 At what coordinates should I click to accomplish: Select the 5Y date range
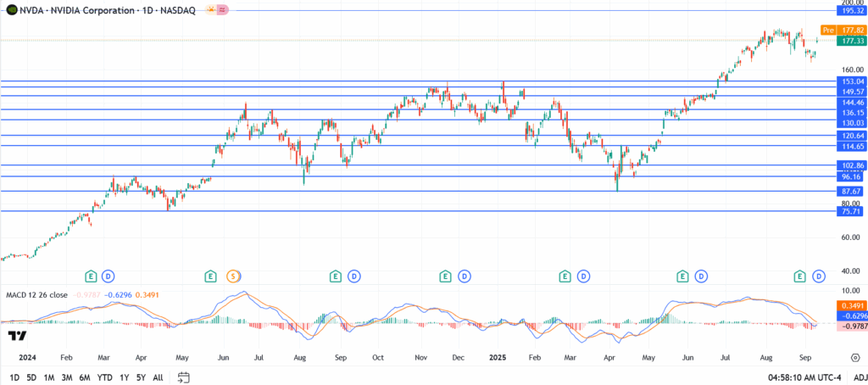coord(141,377)
